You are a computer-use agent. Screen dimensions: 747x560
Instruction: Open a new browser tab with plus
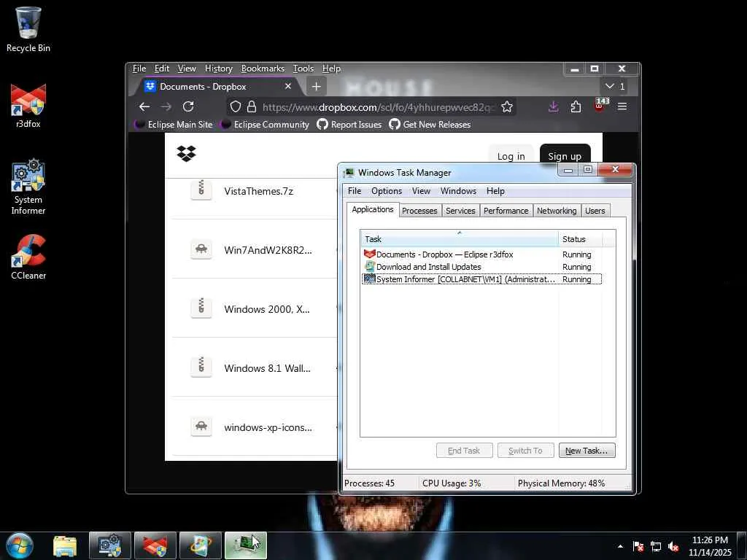coord(317,87)
